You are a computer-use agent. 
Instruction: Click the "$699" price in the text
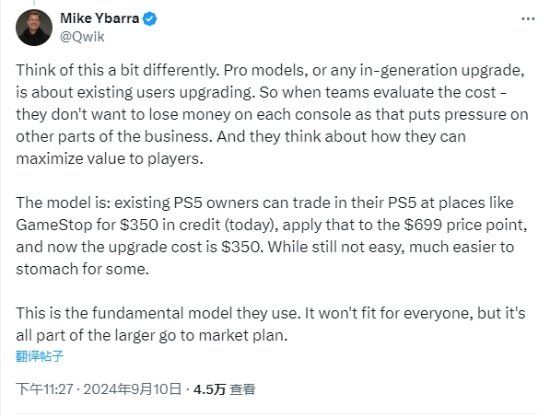423,225
